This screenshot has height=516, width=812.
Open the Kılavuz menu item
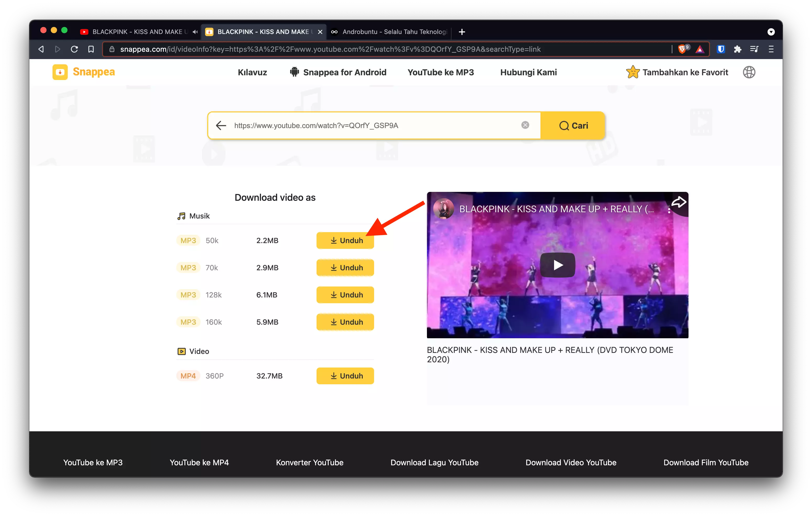tap(252, 72)
